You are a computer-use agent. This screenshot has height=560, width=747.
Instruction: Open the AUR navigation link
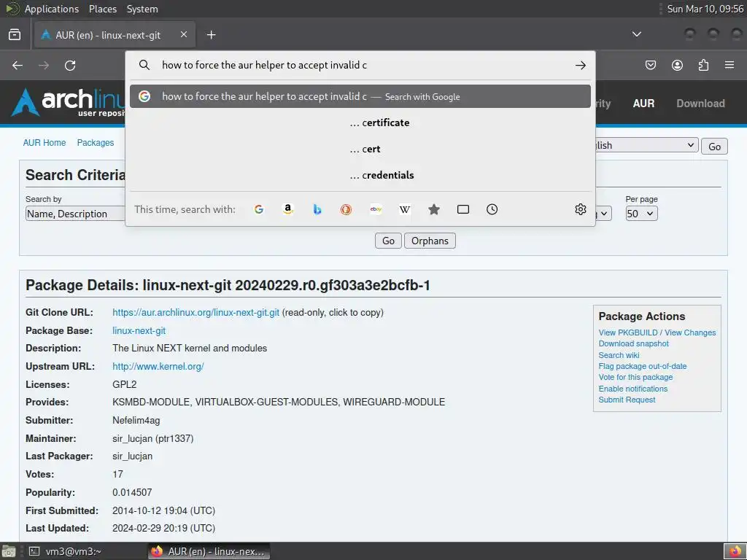(643, 104)
